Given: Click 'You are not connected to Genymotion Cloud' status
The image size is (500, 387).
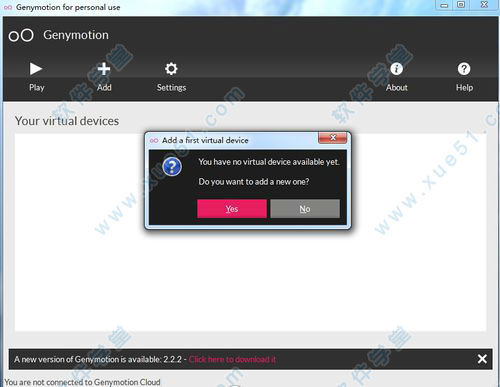Looking at the screenshot, I should [82, 382].
